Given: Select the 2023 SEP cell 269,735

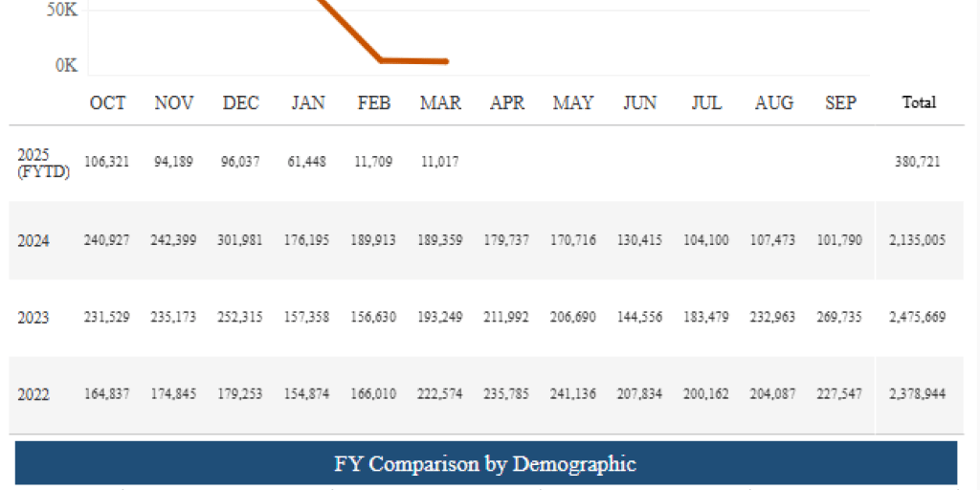Looking at the screenshot, I should coord(840,318).
